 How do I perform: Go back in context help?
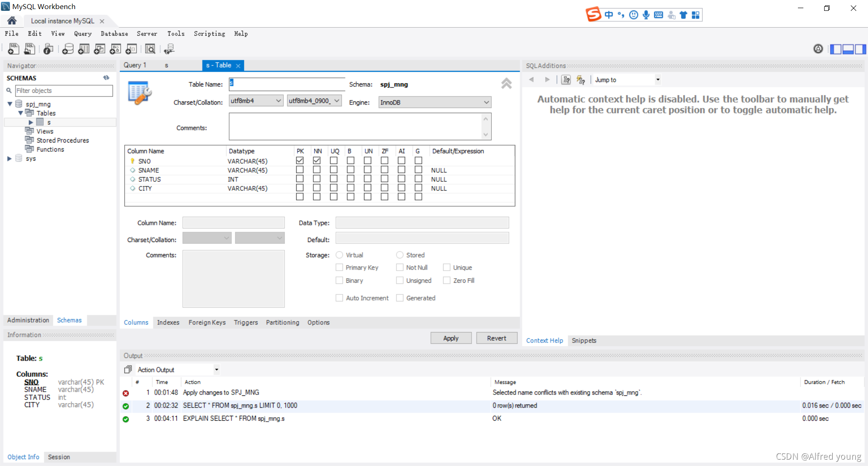(532, 80)
